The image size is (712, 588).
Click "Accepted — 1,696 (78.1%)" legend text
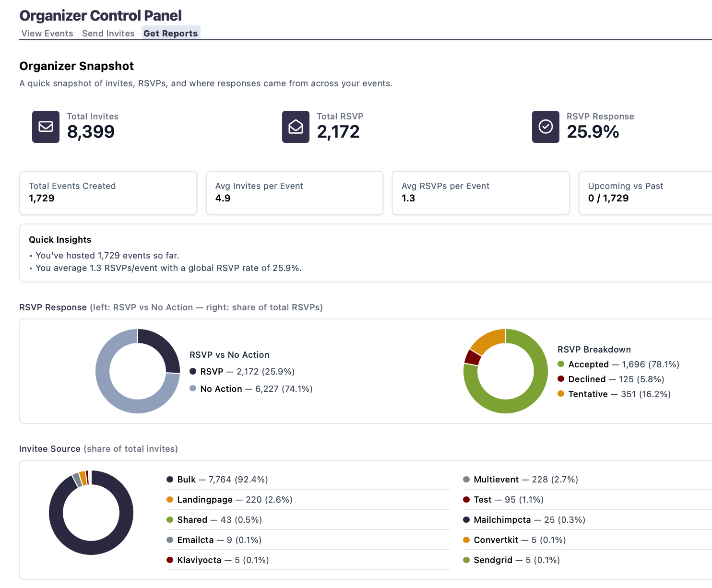click(624, 364)
